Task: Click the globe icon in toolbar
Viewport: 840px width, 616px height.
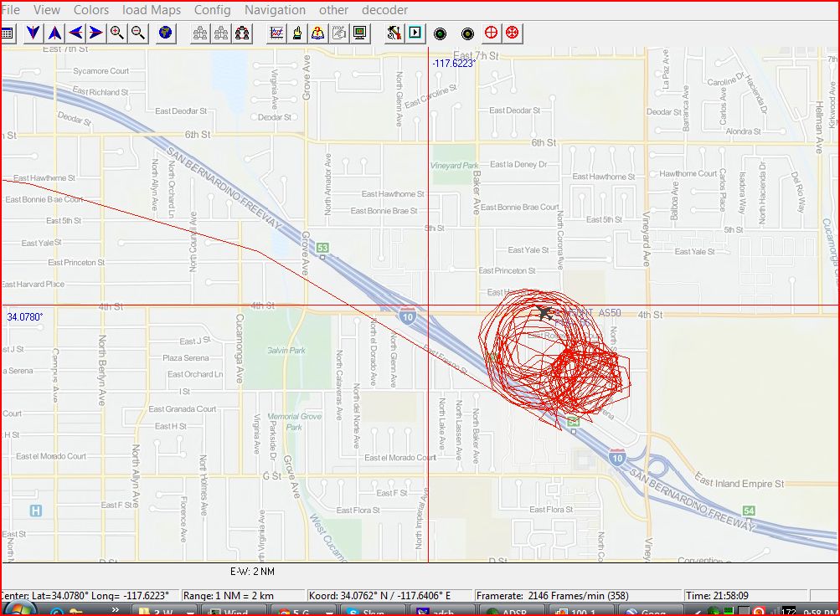Action: click(x=166, y=33)
